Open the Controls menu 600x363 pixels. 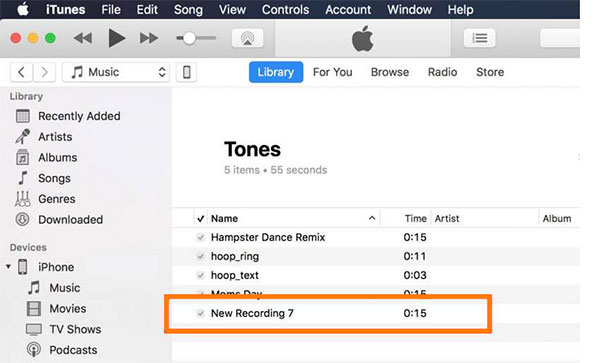[x=285, y=10]
